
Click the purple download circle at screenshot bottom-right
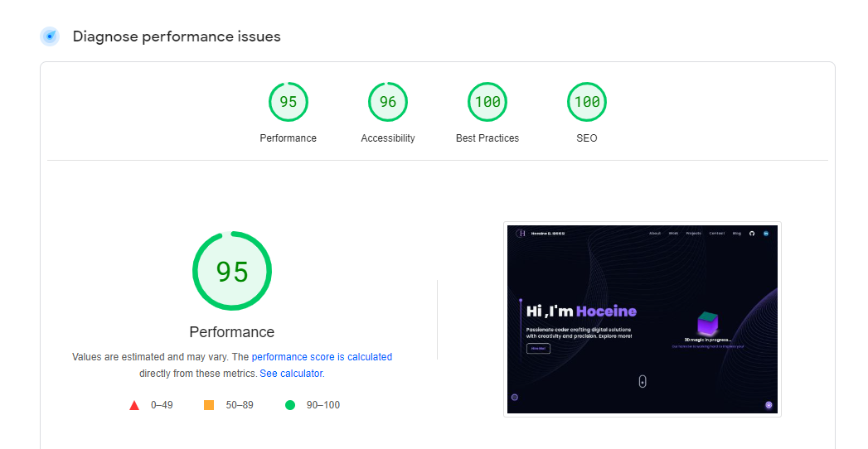click(769, 405)
